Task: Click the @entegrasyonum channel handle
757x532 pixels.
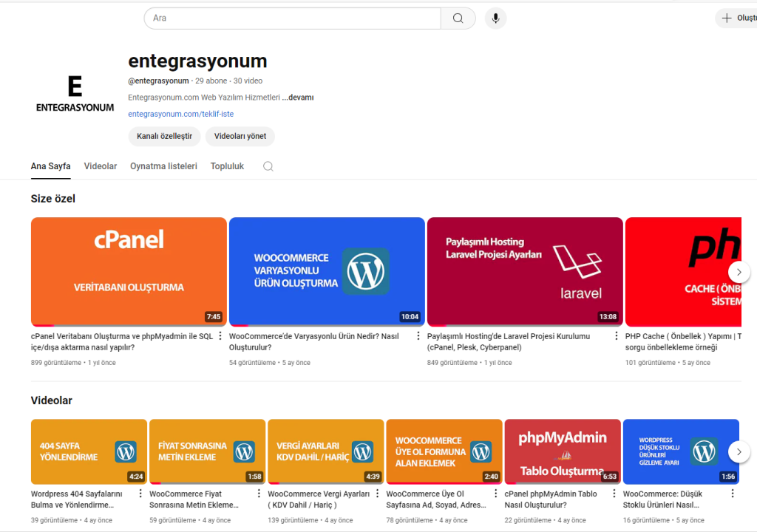Action: (x=158, y=81)
